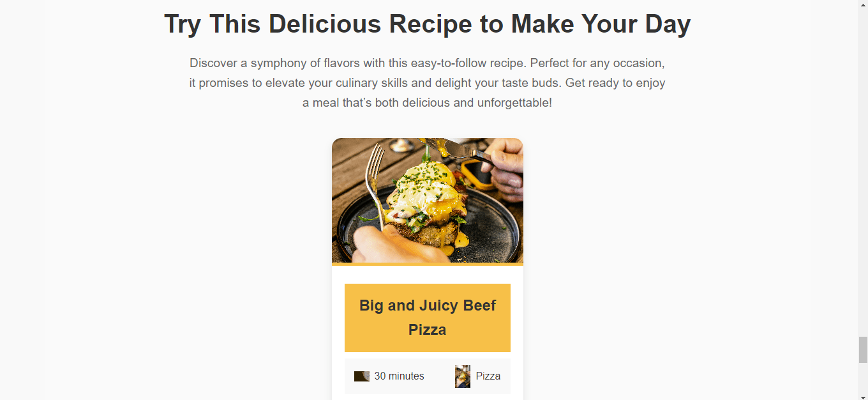Viewport: 868px width, 400px height.
Task: Click the 30 minutes cooking time text
Action: 399,376
